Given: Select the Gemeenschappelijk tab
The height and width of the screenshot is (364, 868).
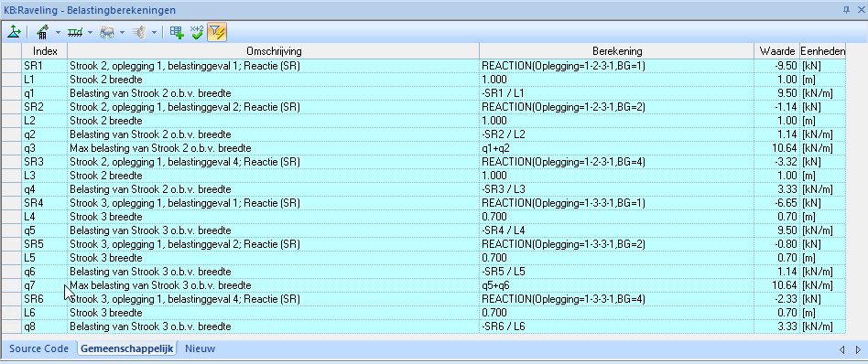Looking at the screenshot, I should 127,348.
